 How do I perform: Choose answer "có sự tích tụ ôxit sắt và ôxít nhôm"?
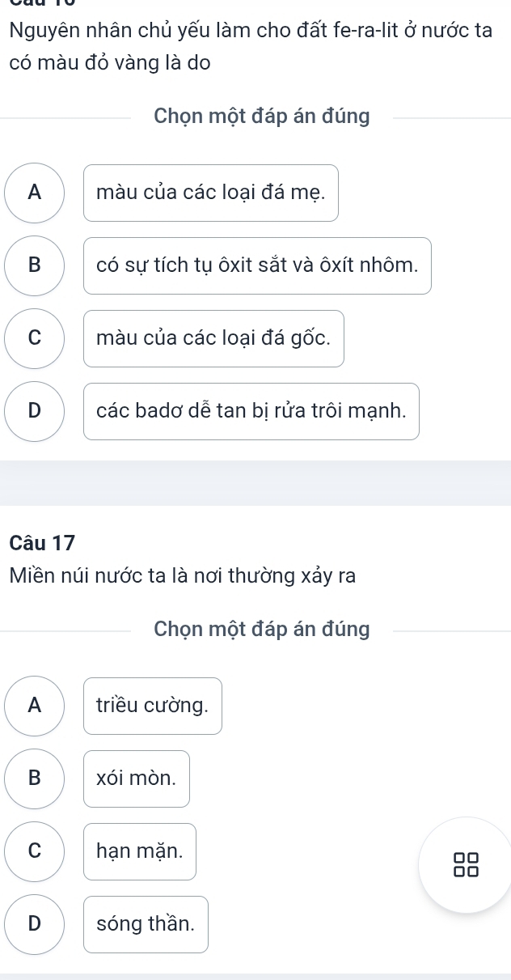tap(257, 265)
